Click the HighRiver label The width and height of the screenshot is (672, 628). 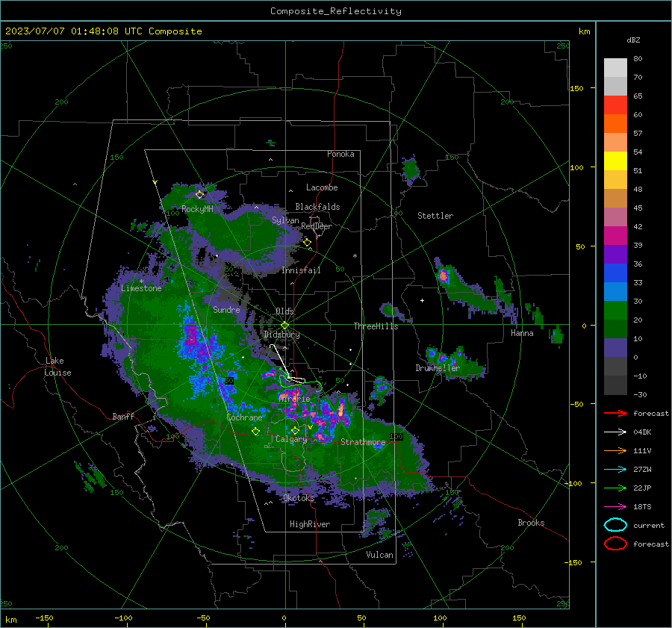310,524
